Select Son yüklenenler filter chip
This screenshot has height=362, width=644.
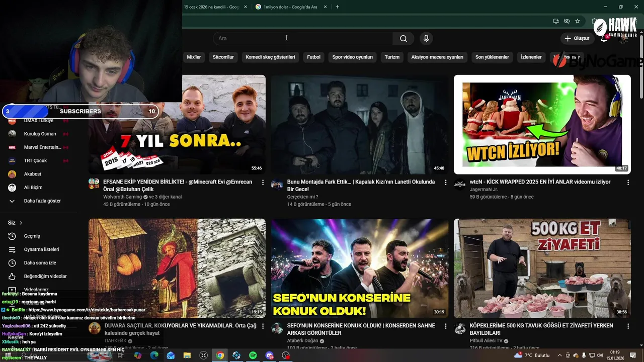(492, 57)
